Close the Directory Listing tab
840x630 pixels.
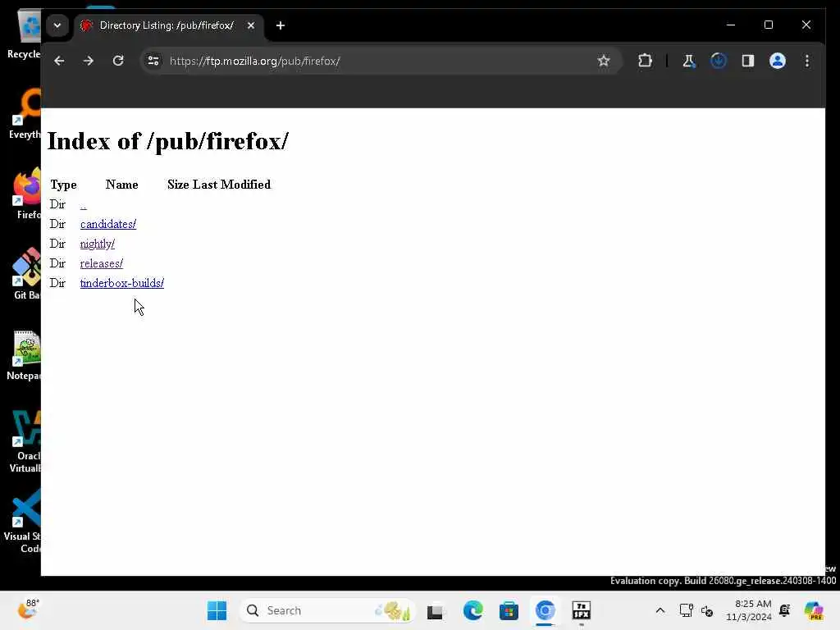point(251,25)
